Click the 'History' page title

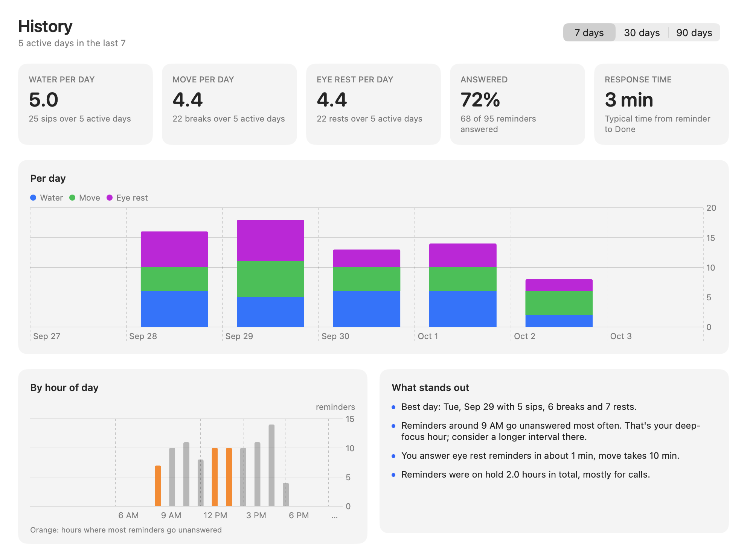click(45, 26)
